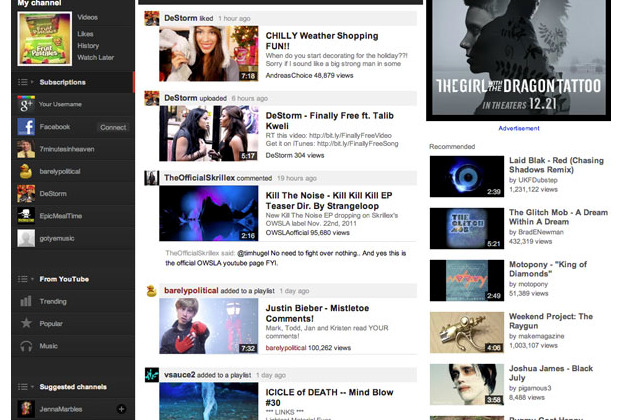Click the EpicMealTime channel avatar
Image resolution: width=626 pixels, height=420 pixels.
tap(26, 216)
